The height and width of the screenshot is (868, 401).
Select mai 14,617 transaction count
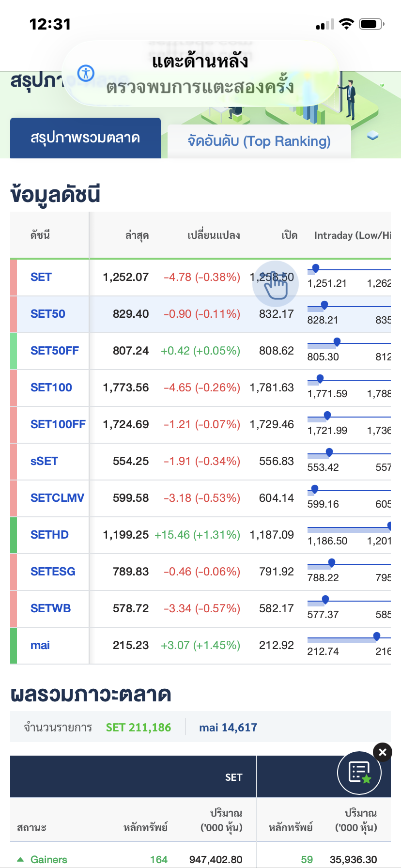pos(228,728)
